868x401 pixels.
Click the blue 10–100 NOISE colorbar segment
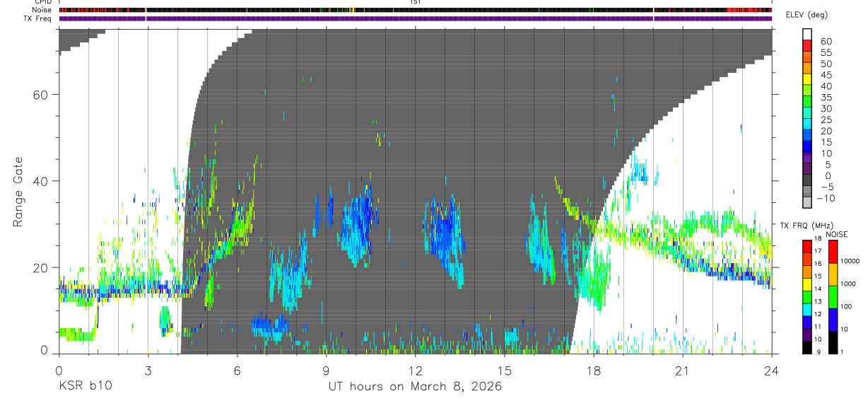click(x=833, y=319)
